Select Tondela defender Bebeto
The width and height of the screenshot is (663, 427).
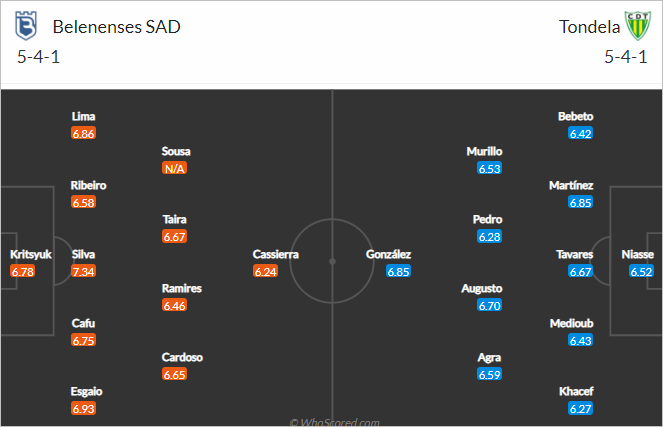pyautogui.click(x=575, y=117)
